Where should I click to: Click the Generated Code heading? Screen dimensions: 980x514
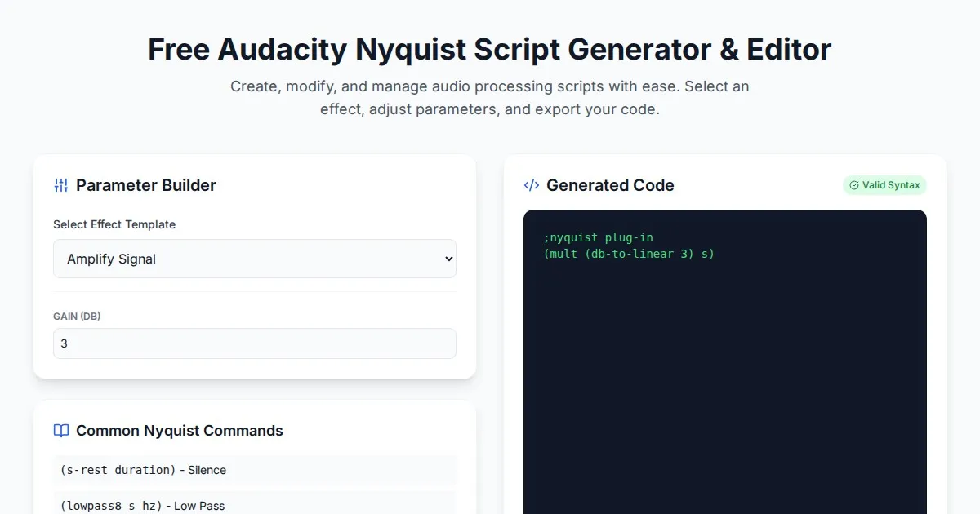pyautogui.click(x=610, y=185)
